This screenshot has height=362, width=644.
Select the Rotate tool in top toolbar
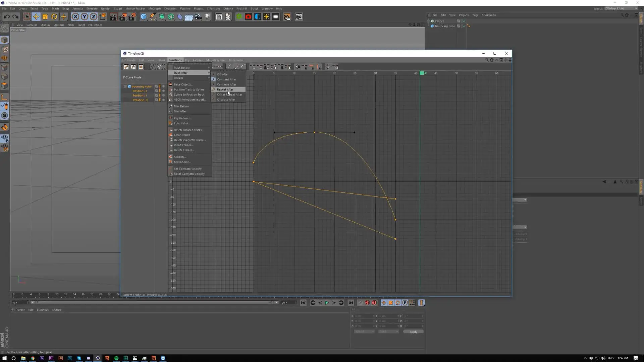(54, 17)
